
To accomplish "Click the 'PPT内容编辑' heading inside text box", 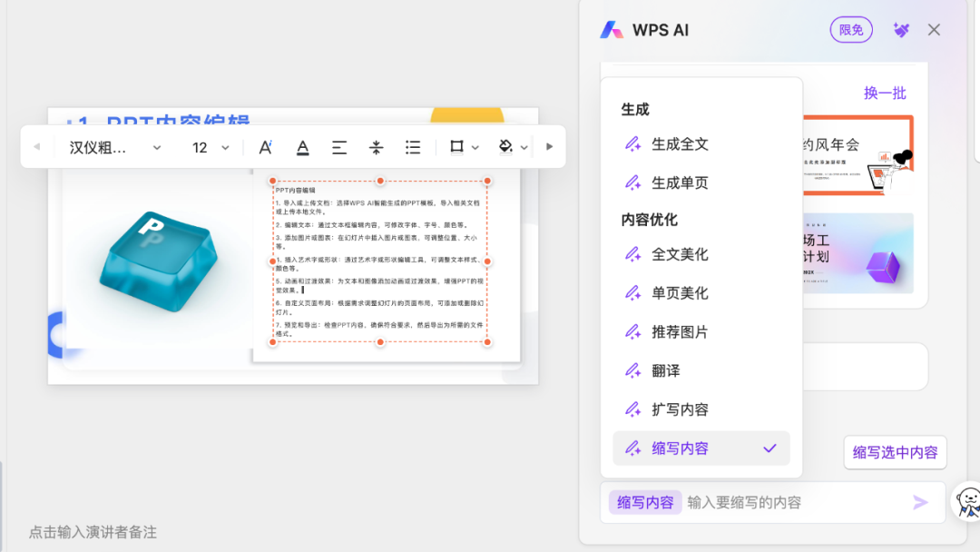I will coord(296,190).
